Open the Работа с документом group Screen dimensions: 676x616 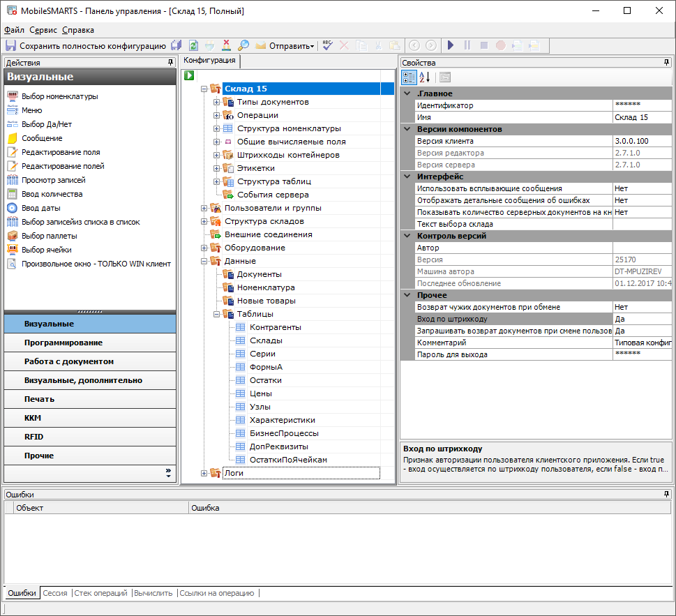(x=90, y=361)
